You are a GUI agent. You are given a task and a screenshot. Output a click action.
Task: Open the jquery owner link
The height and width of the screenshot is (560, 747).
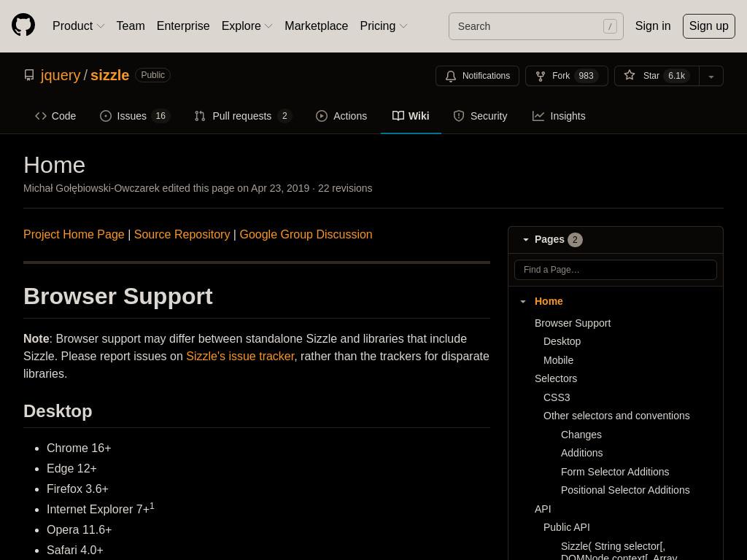click(x=61, y=75)
